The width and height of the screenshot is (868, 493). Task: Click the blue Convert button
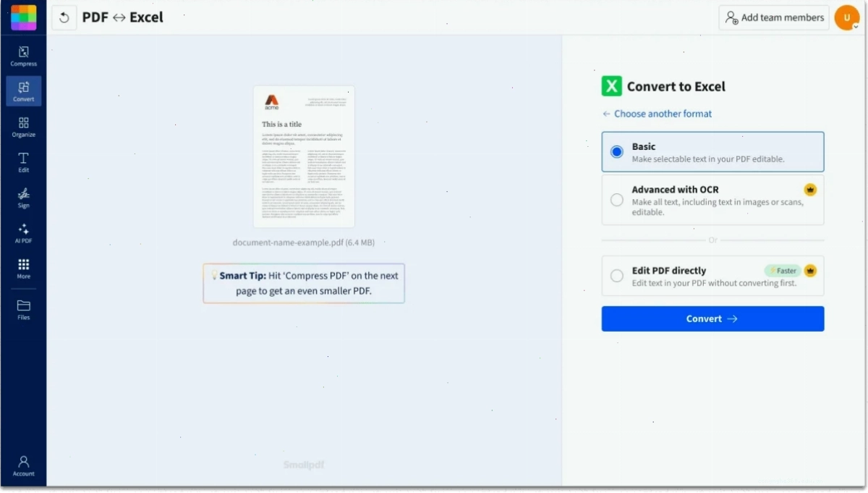(712, 319)
